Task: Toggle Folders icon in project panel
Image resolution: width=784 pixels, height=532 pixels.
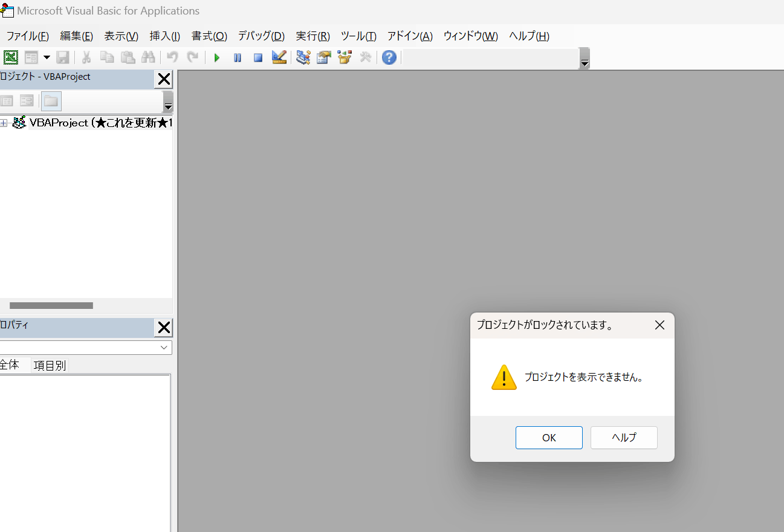Action: tap(51, 101)
